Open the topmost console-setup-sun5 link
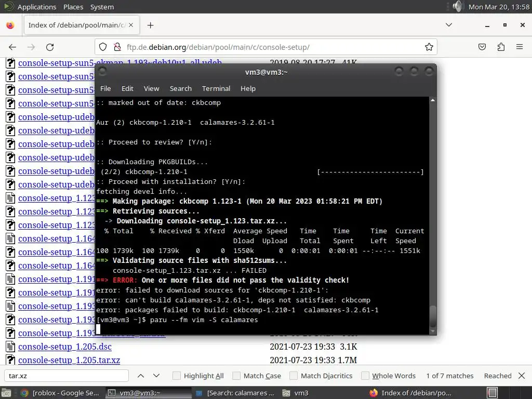Viewport: 532px width, 399px height. click(x=120, y=63)
